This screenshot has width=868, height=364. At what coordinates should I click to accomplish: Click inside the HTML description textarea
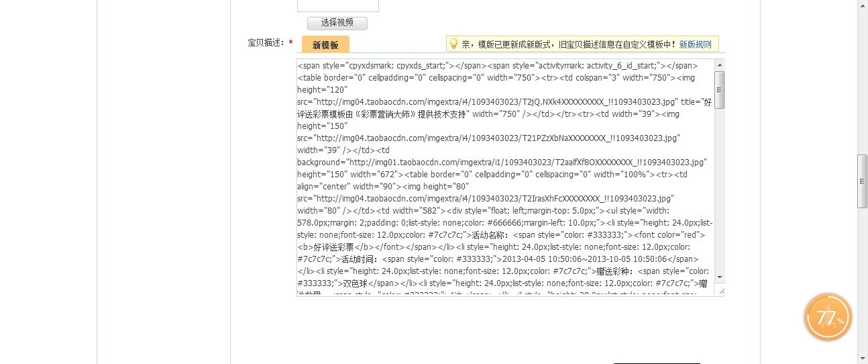pos(503,175)
